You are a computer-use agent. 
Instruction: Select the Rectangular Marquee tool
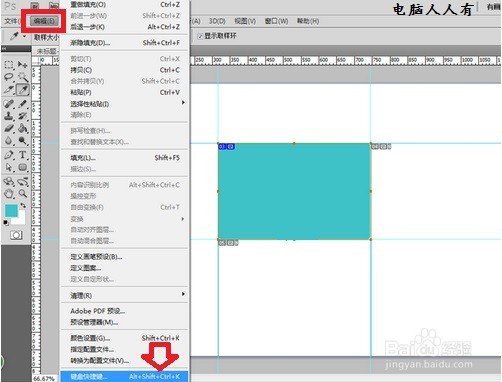pos(9,64)
